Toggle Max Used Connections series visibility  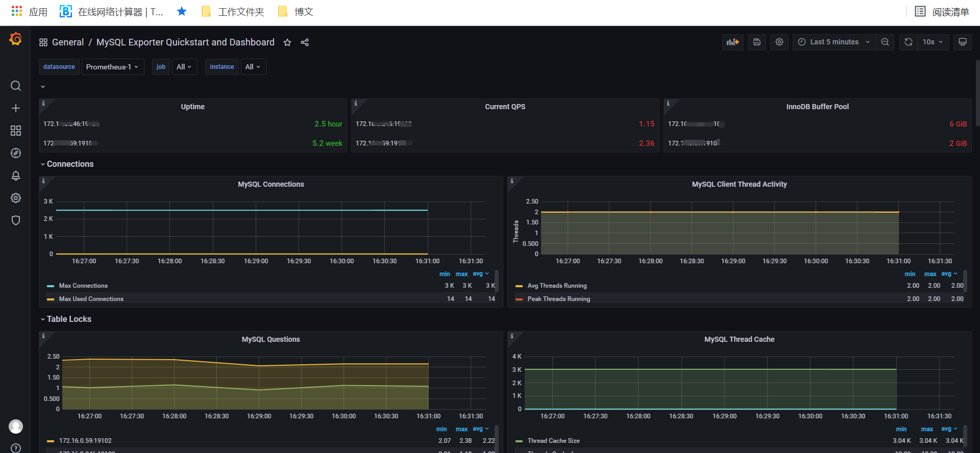pos(91,299)
